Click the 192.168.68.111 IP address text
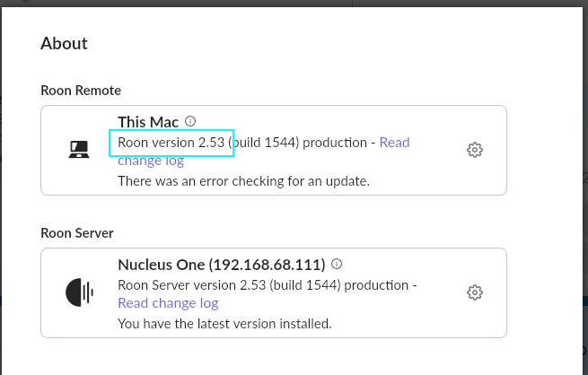This screenshot has height=375, width=588. 267,265
